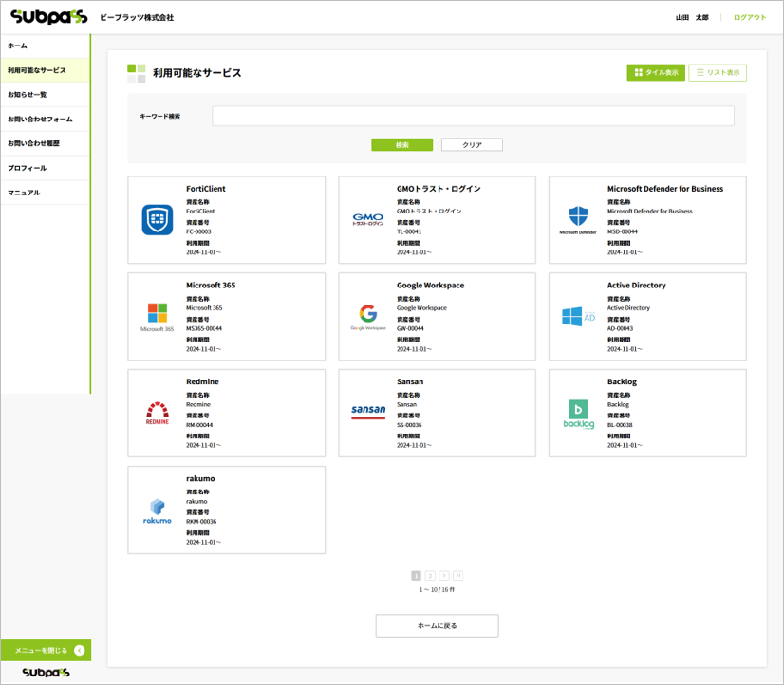Open the GMO Trust Login logo
Image resolution: width=784 pixels, height=685 pixels.
[x=368, y=219]
